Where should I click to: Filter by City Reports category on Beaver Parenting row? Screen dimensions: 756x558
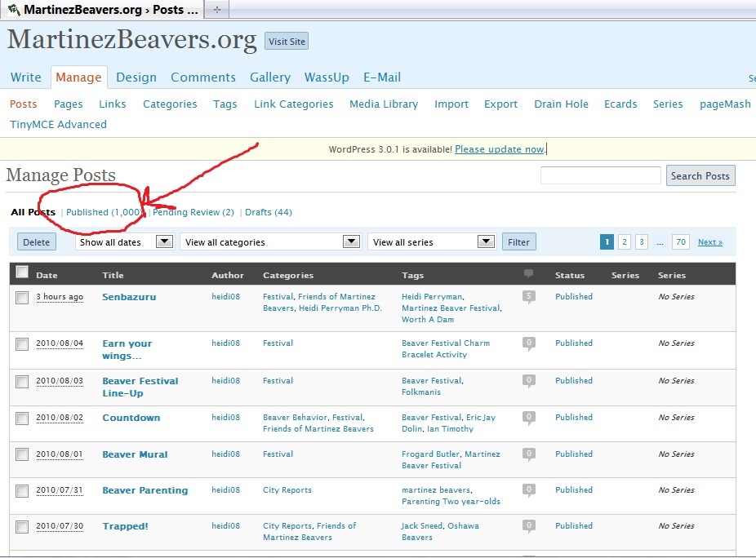click(287, 490)
